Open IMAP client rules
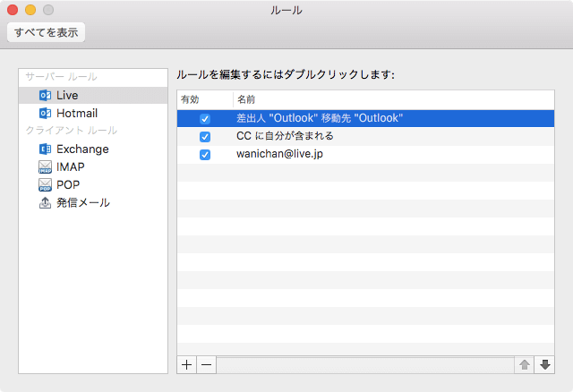The height and width of the screenshot is (392, 573). [93, 167]
